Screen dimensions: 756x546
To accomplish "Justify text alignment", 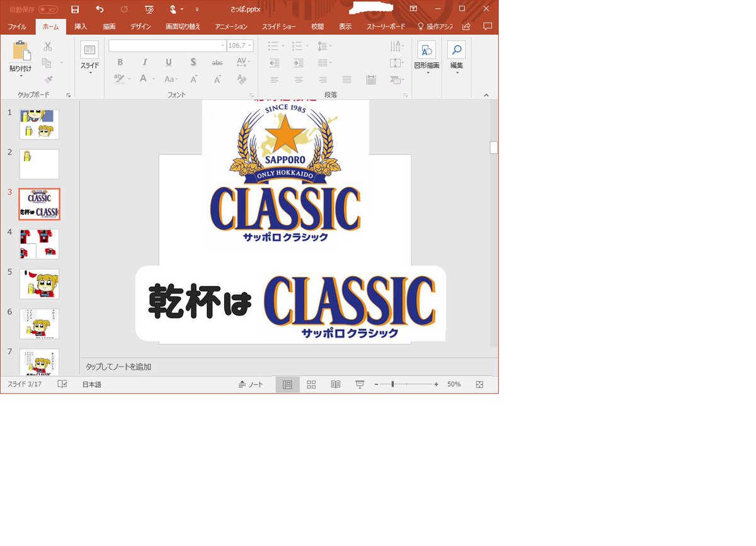I will 346,79.
